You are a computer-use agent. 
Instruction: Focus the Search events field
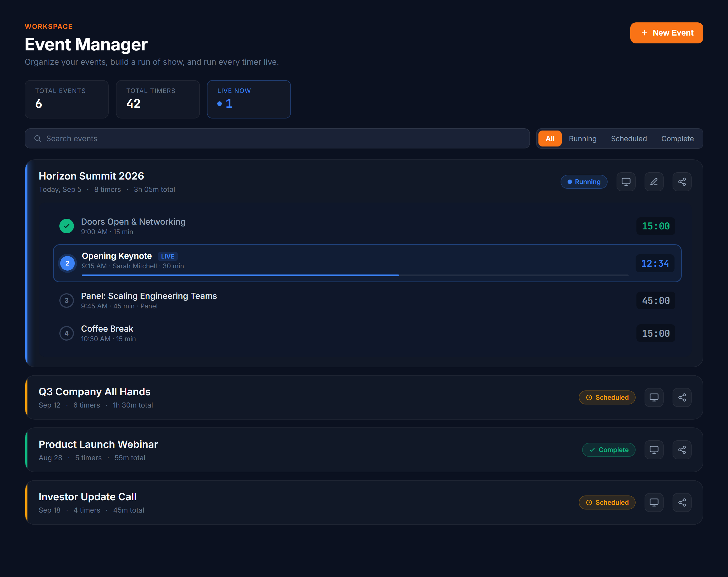pyautogui.click(x=277, y=138)
